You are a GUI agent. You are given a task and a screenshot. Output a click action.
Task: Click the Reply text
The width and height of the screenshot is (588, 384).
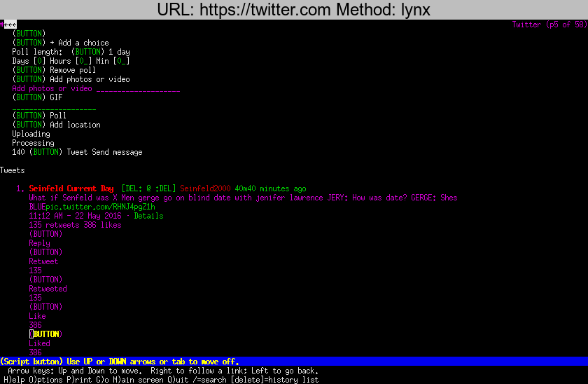point(39,243)
